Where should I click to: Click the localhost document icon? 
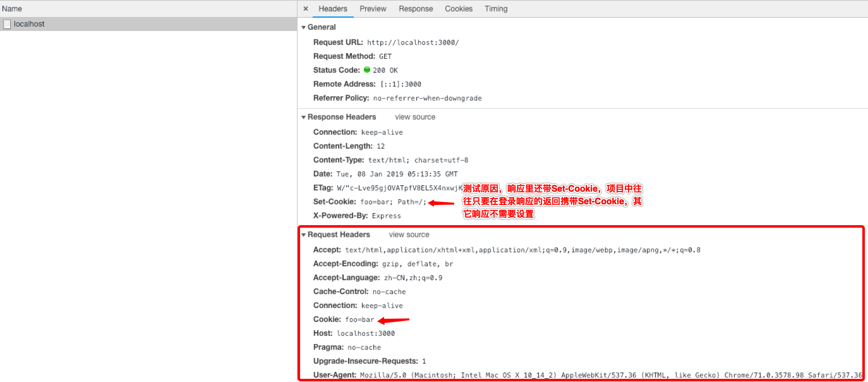[7, 24]
